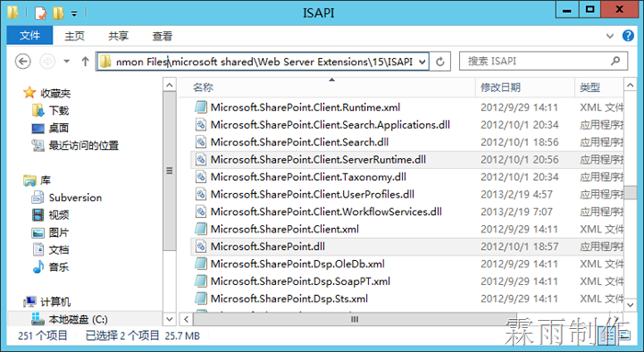
Task: Select the 库 libraries node
Action: pyautogui.click(x=45, y=180)
